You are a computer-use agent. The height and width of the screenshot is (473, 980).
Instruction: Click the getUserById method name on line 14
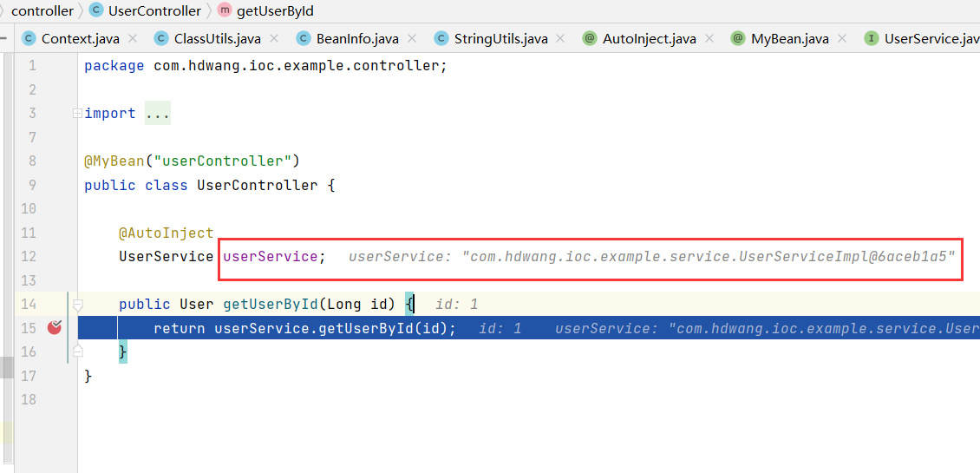(271, 305)
